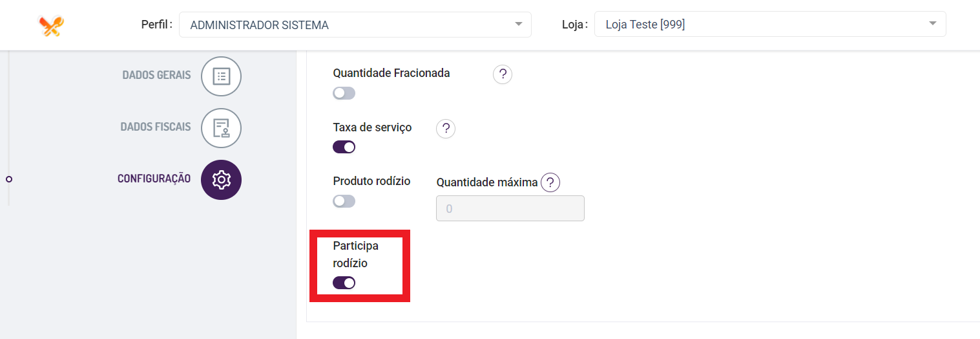Click the Perfil dropdown arrow

pyautogui.click(x=518, y=25)
